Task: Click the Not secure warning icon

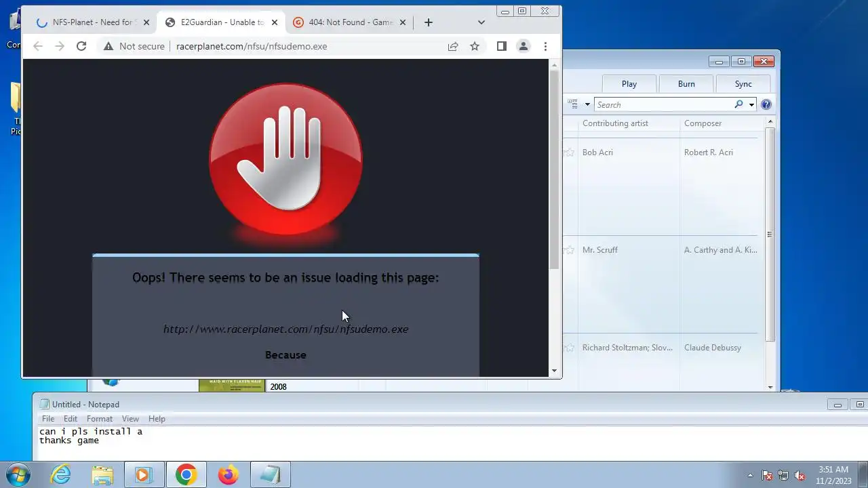Action: point(108,46)
